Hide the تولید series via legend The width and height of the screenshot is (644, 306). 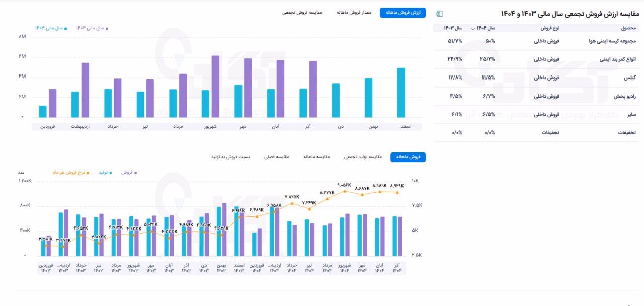point(105,173)
